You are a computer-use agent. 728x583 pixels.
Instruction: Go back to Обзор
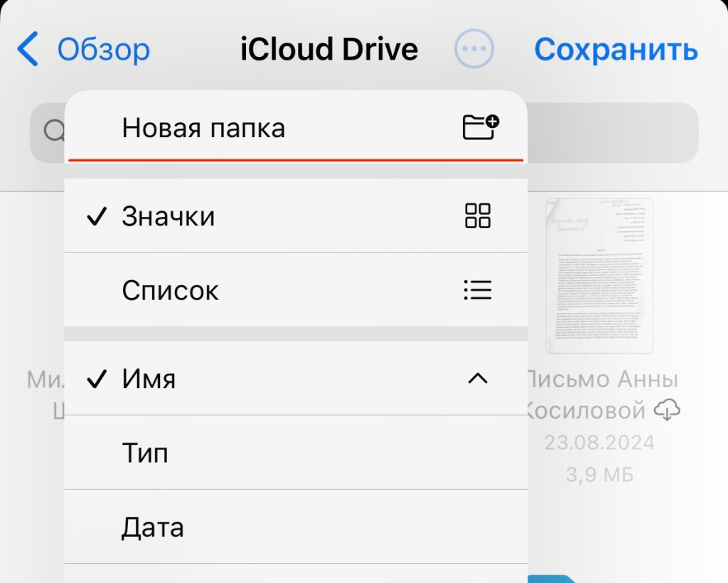tap(103, 50)
